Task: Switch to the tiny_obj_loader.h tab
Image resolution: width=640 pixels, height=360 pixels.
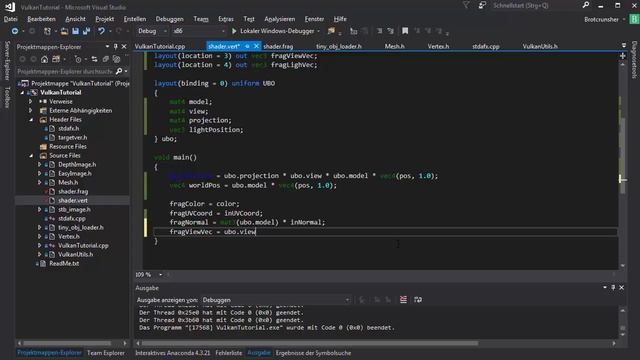Action: click(339, 47)
